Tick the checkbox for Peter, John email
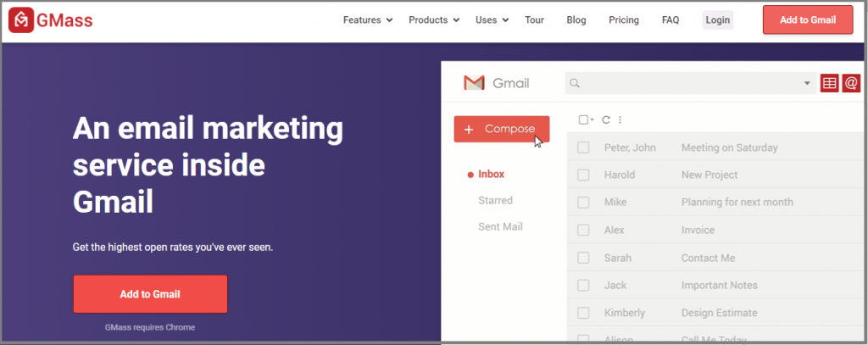 (x=583, y=147)
